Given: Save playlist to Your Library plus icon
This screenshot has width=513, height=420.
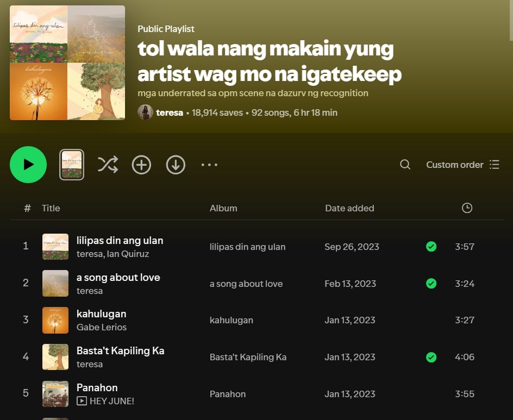Looking at the screenshot, I should (141, 165).
